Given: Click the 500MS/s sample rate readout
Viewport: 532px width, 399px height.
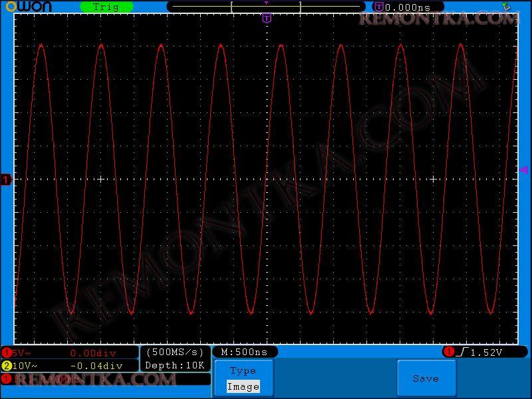Looking at the screenshot, I should 176,352.
